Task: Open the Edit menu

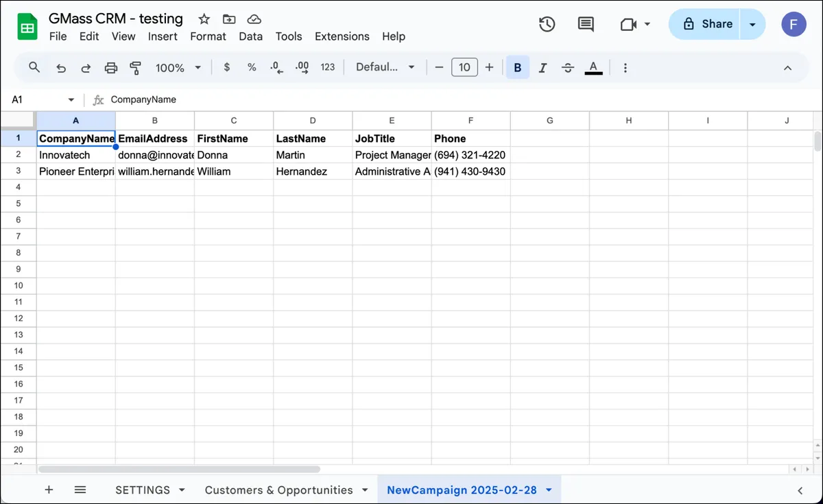Action: point(89,36)
